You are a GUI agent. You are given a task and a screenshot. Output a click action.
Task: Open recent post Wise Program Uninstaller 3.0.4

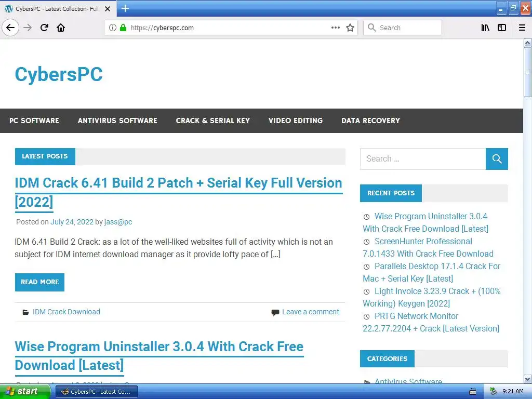(425, 222)
